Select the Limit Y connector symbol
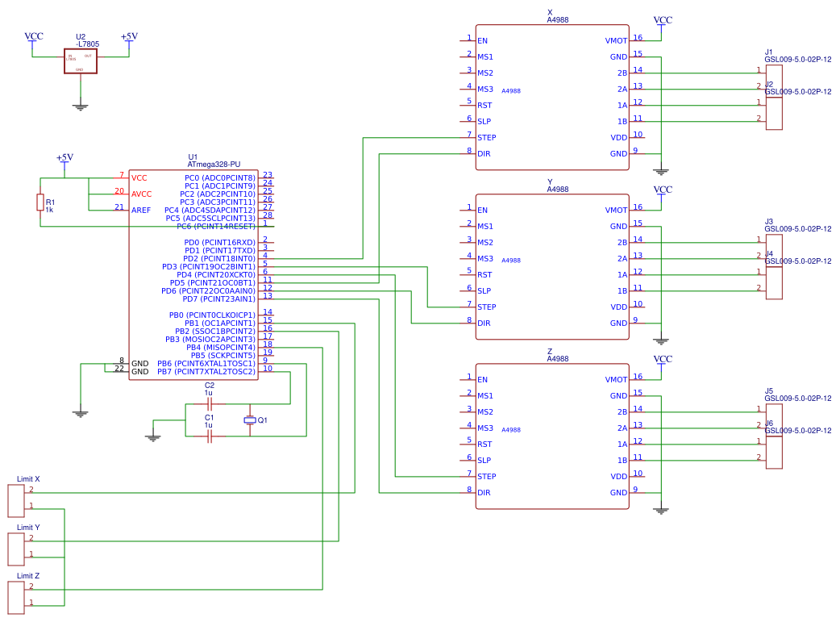Image resolution: width=840 pixels, height=622 pixels. 16,549
